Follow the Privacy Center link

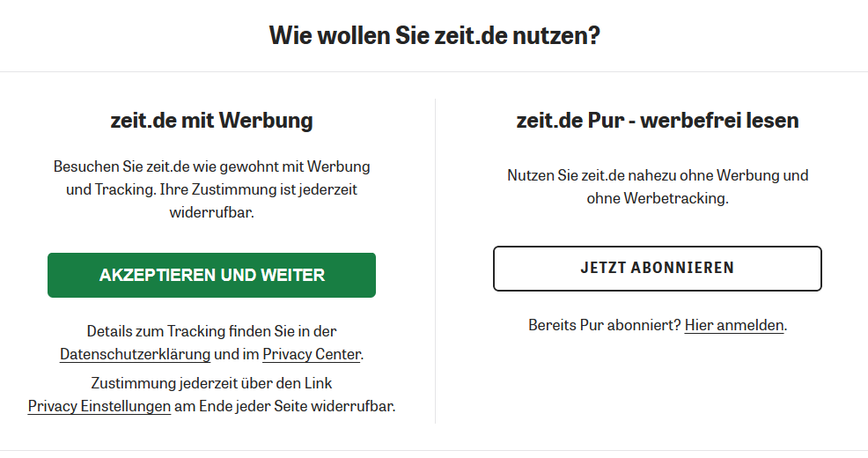[311, 354]
